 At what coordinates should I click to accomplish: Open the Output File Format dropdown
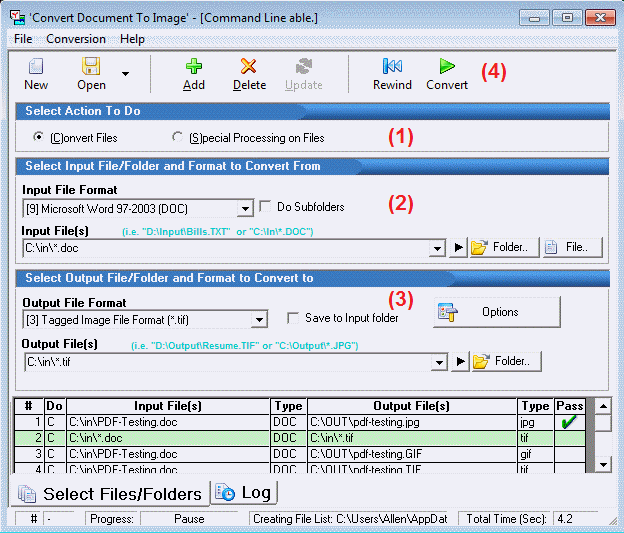[259, 320]
